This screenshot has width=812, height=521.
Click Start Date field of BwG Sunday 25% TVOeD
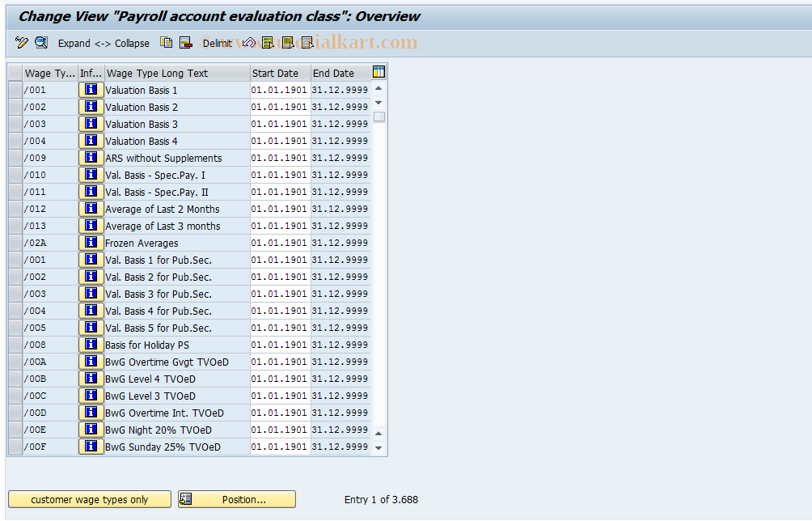pos(280,447)
